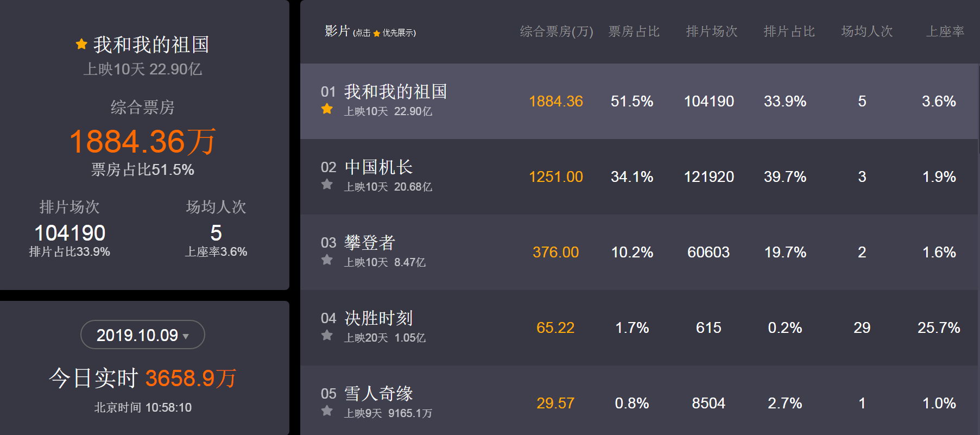Star the 中国机长 movie for priority display

[327, 185]
